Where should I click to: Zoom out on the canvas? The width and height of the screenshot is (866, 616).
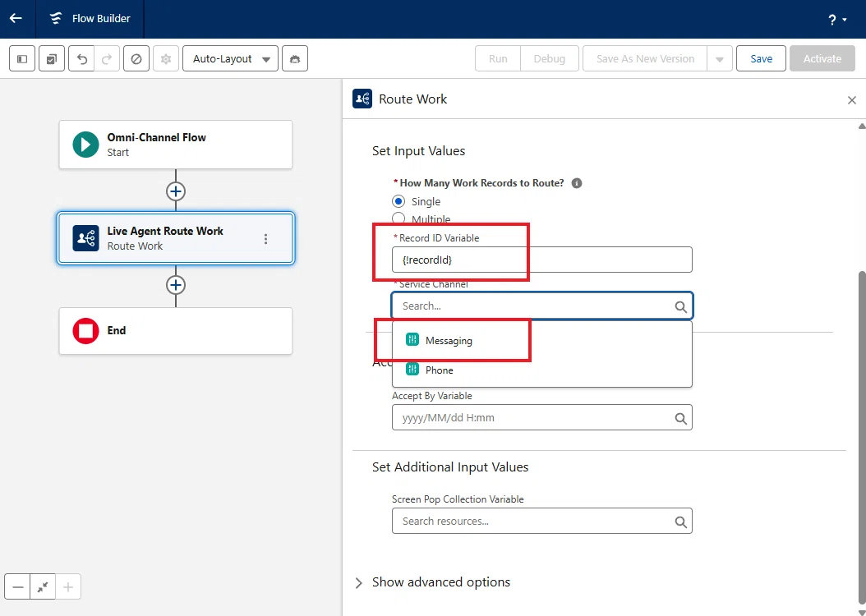[18, 586]
